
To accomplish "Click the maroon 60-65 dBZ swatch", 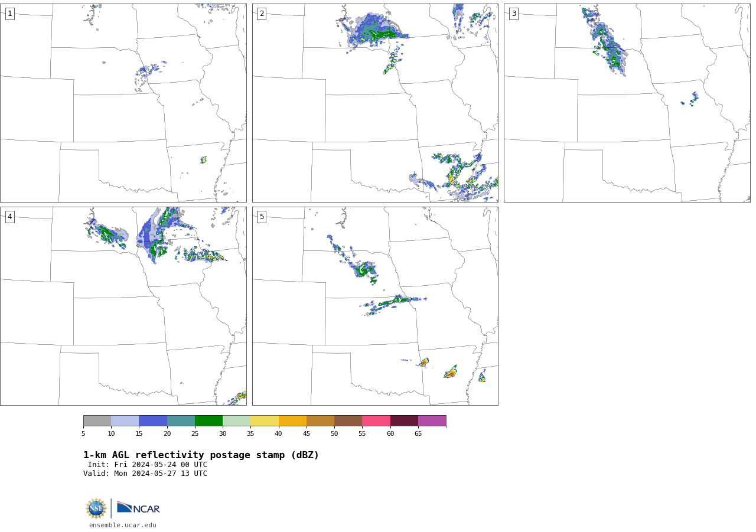I will pos(404,420).
